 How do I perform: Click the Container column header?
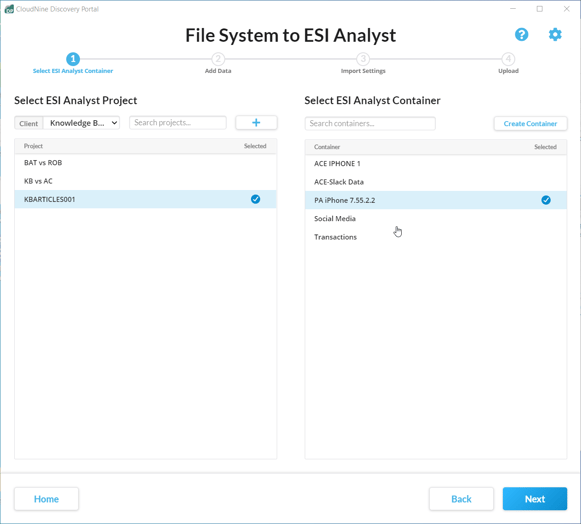click(327, 147)
